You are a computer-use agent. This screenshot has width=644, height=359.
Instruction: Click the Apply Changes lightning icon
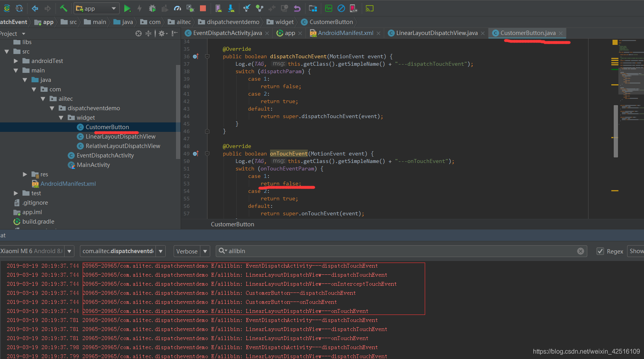tap(139, 8)
